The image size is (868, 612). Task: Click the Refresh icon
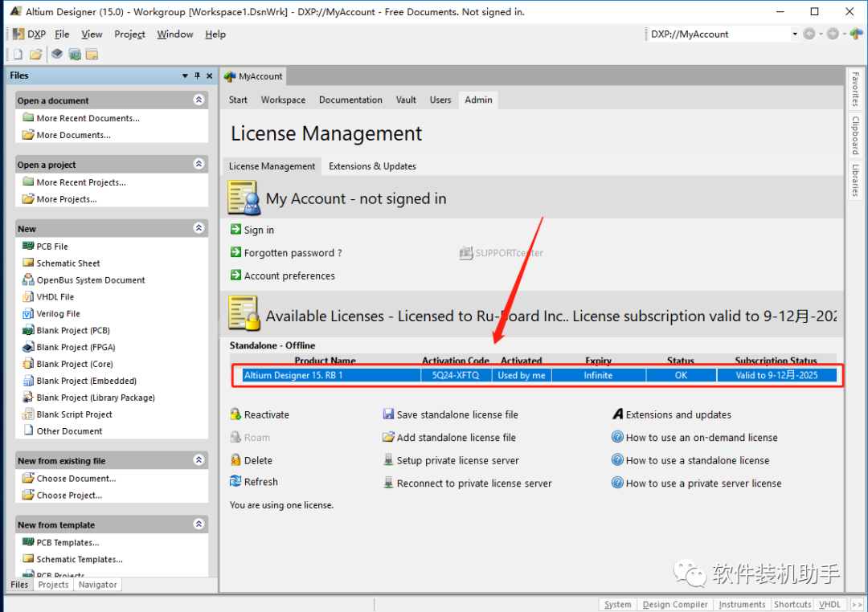235,481
